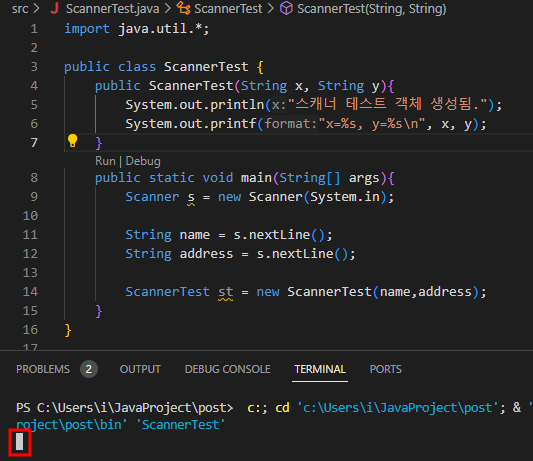The width and height of the screenshot is (533, 461).
Task: Click 's.nextLine()' on line 12
Action: point(302,254)
